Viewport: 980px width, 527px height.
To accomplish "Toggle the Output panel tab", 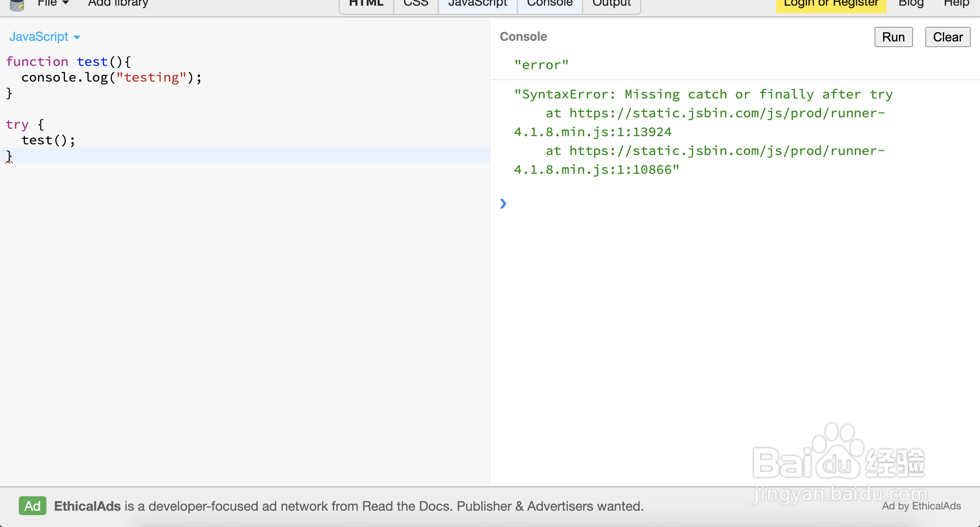I will tap(611, 5).
